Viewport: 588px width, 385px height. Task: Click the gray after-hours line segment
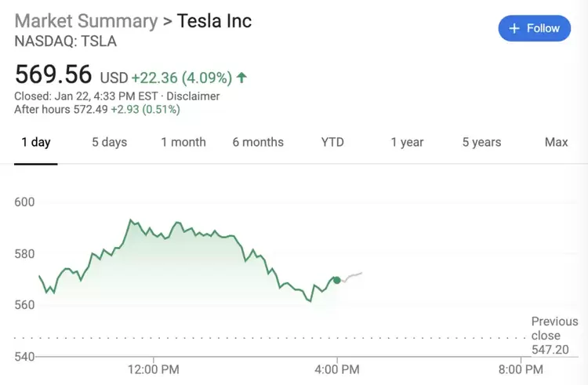click(351, 276)
